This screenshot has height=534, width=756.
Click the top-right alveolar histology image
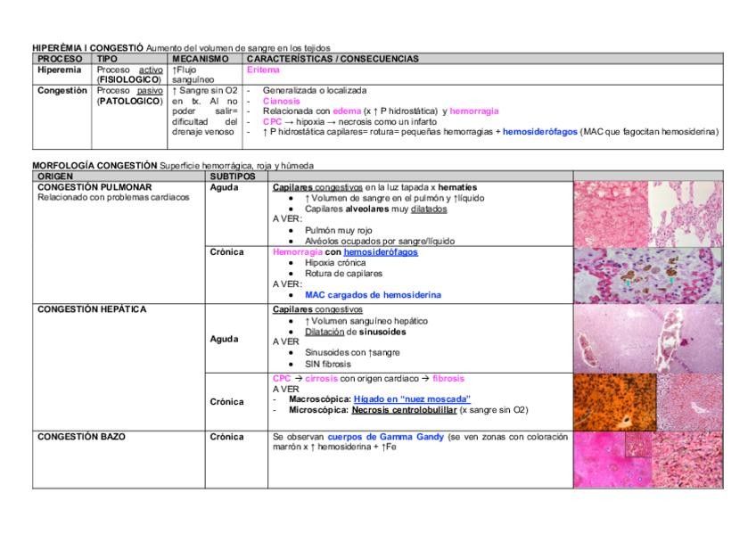pos(687,213)
